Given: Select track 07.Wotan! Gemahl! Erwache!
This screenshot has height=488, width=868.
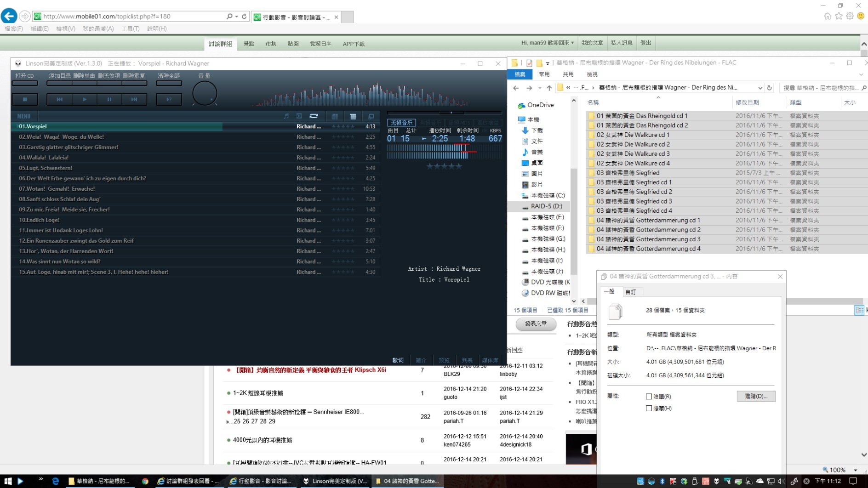Looking at the screenshot, I should click(195, 189).
